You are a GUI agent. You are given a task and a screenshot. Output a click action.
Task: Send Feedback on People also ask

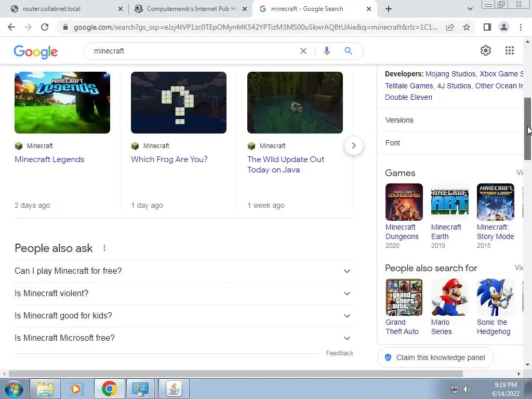click(x=339, y=353)
